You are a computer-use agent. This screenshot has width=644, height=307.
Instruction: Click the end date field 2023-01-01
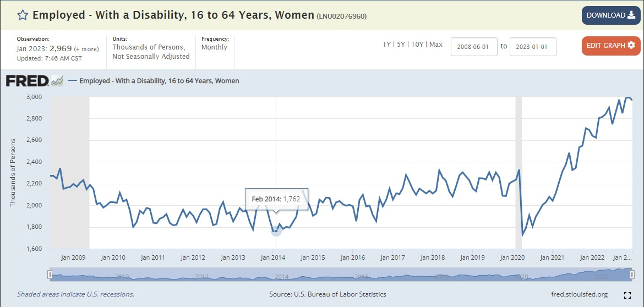pos(533,46)
